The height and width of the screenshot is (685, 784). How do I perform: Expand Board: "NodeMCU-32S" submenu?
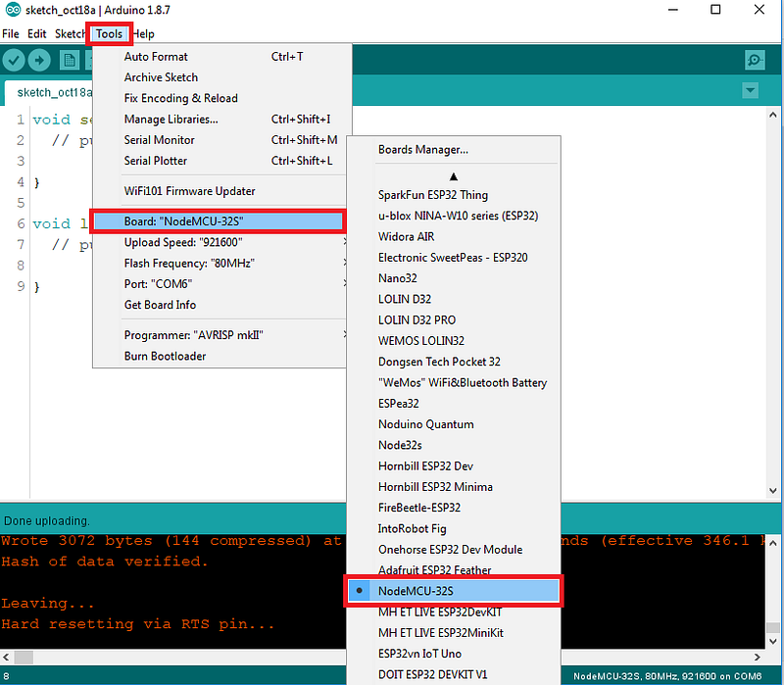219,221
